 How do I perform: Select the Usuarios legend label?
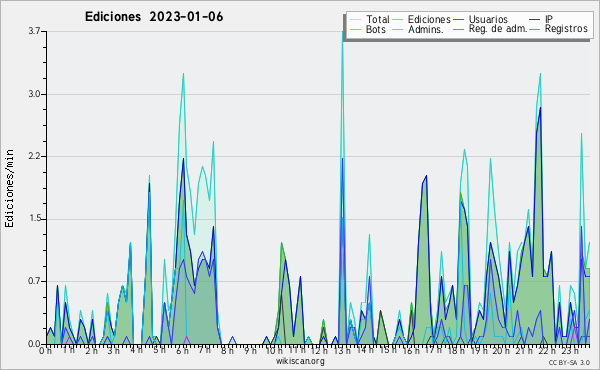(488, 19)
